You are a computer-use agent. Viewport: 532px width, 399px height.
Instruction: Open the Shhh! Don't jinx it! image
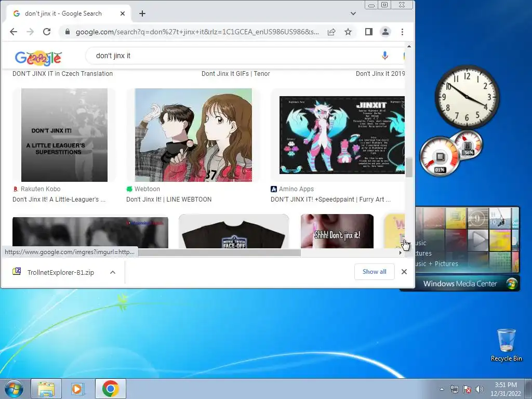point(337,231)
